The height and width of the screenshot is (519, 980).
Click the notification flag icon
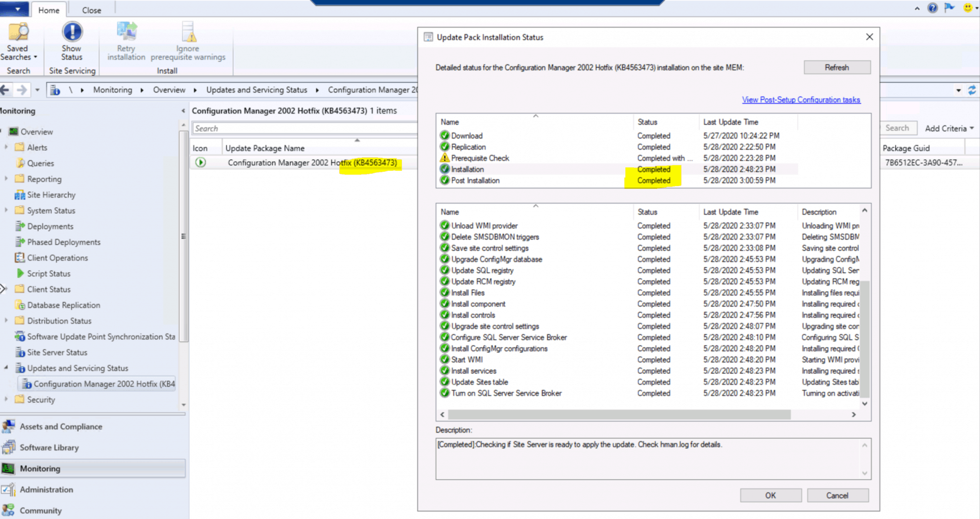click(x=950, y=8)
